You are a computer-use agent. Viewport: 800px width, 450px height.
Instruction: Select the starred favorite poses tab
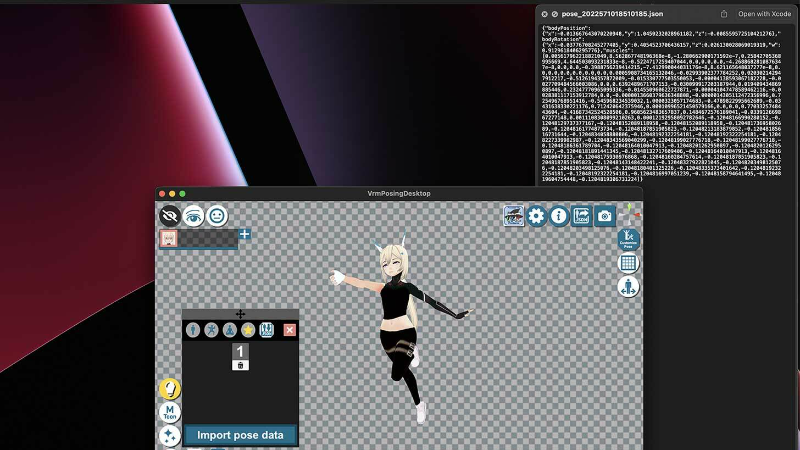click(247, 329)
